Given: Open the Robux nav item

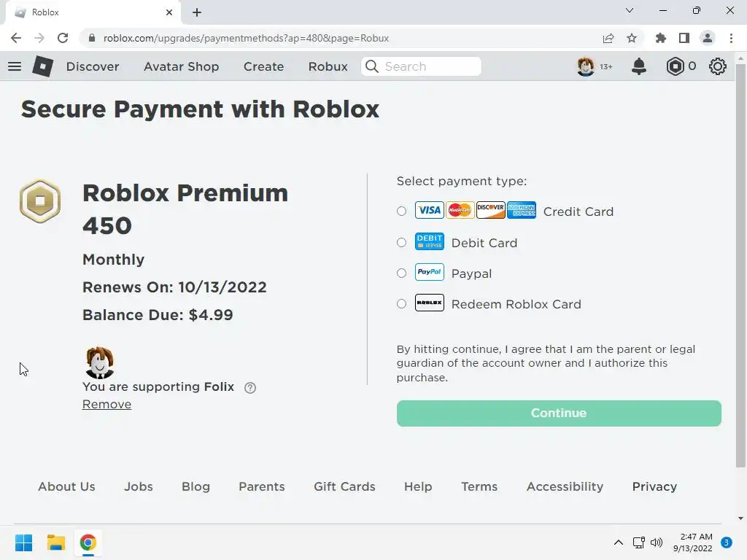Looking at the screenshot, I should click(328, 66).
